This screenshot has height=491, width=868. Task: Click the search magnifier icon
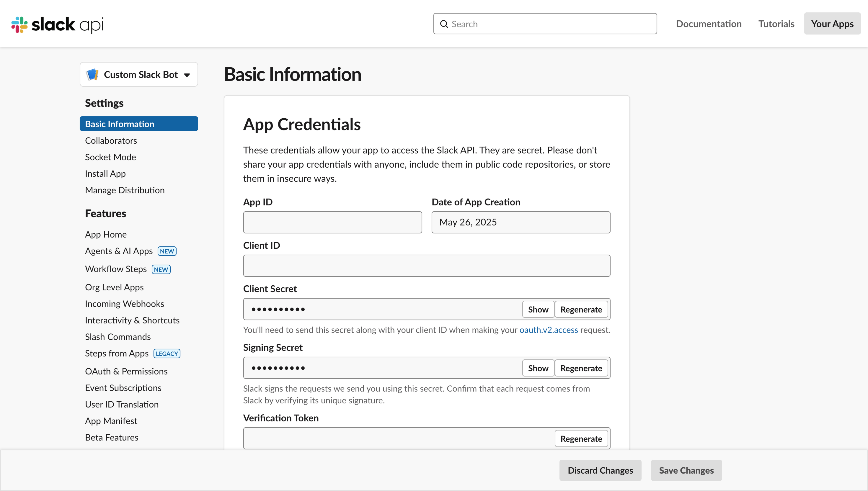[x=444, y=24]
